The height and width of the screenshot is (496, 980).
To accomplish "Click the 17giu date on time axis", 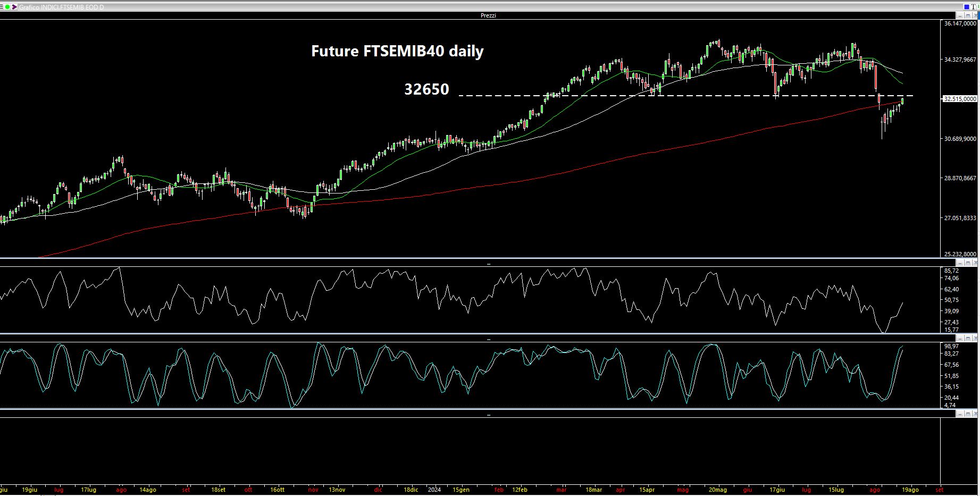I will [x=777, y=490].
